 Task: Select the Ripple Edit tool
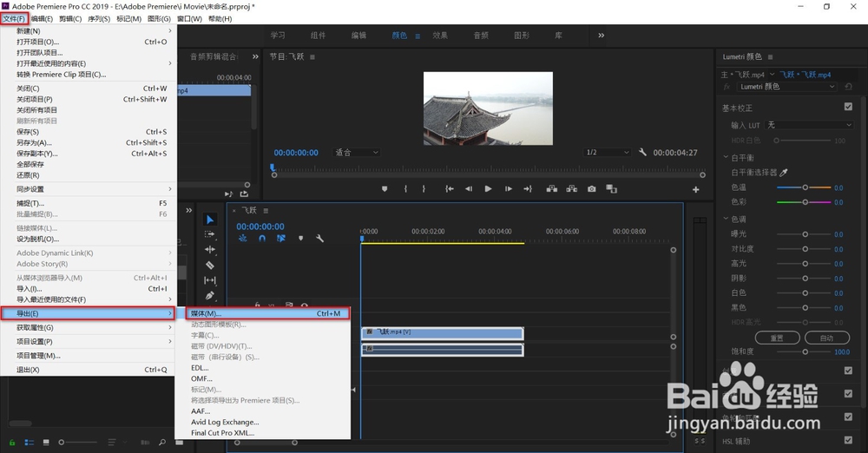210,250
